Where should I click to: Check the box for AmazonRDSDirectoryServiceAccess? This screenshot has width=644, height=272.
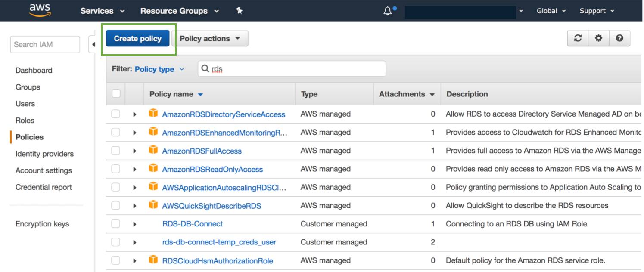115,114
